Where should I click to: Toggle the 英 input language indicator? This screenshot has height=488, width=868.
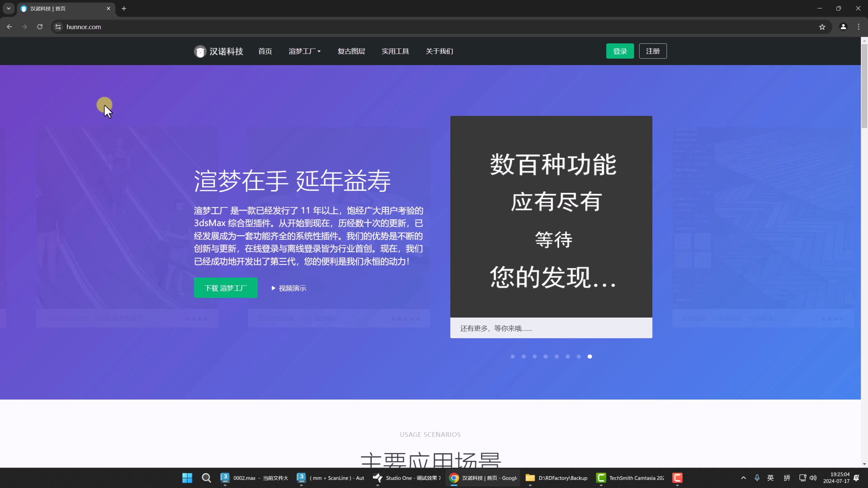[x=771, y=478]
